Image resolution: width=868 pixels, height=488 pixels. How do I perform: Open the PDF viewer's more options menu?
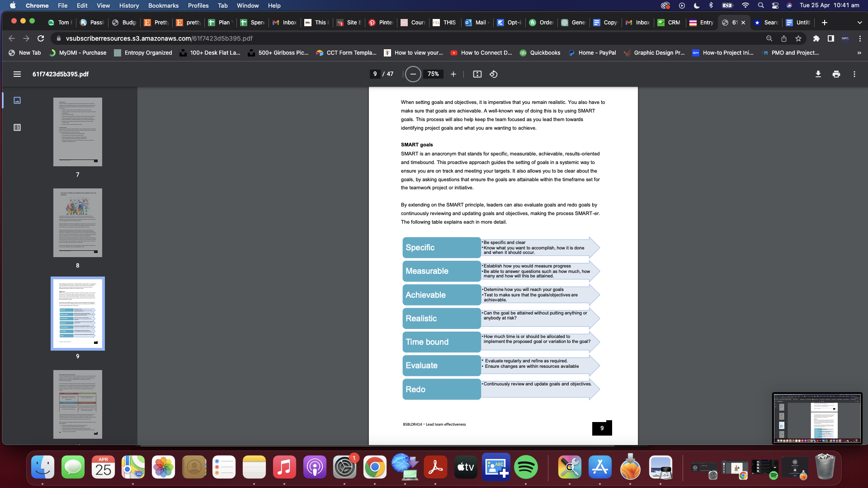click(x=855, y=74)
